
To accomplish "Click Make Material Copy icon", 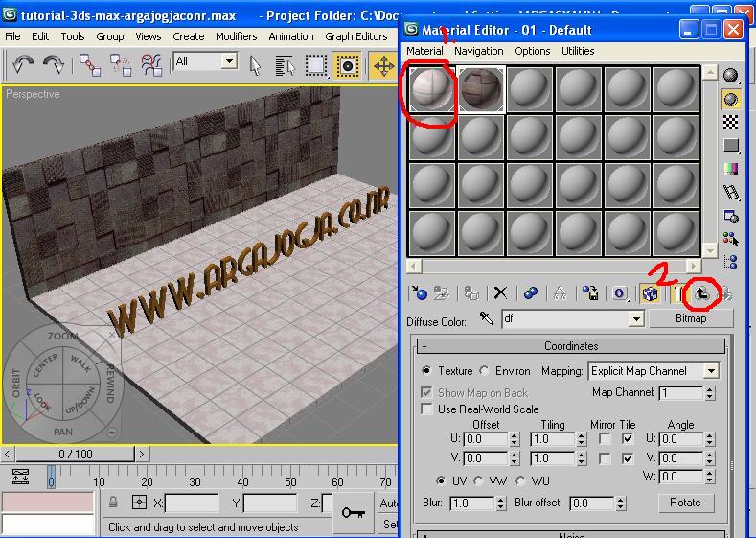I will point(531,292).
